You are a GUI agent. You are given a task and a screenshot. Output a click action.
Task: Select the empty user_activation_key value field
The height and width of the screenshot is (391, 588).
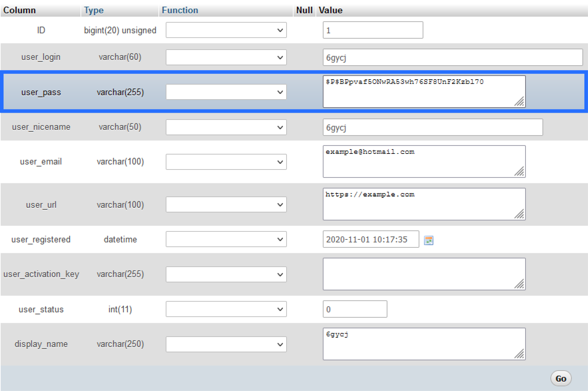[424, 274]
